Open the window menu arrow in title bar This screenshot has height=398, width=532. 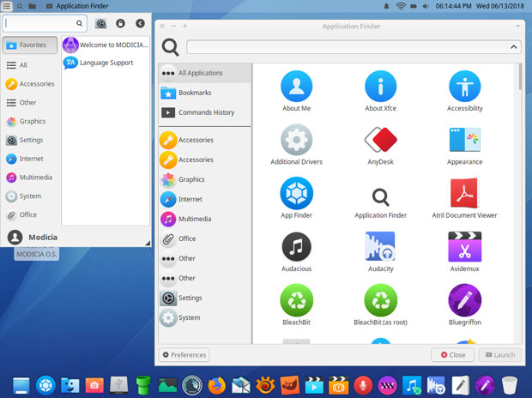point(517,26)
